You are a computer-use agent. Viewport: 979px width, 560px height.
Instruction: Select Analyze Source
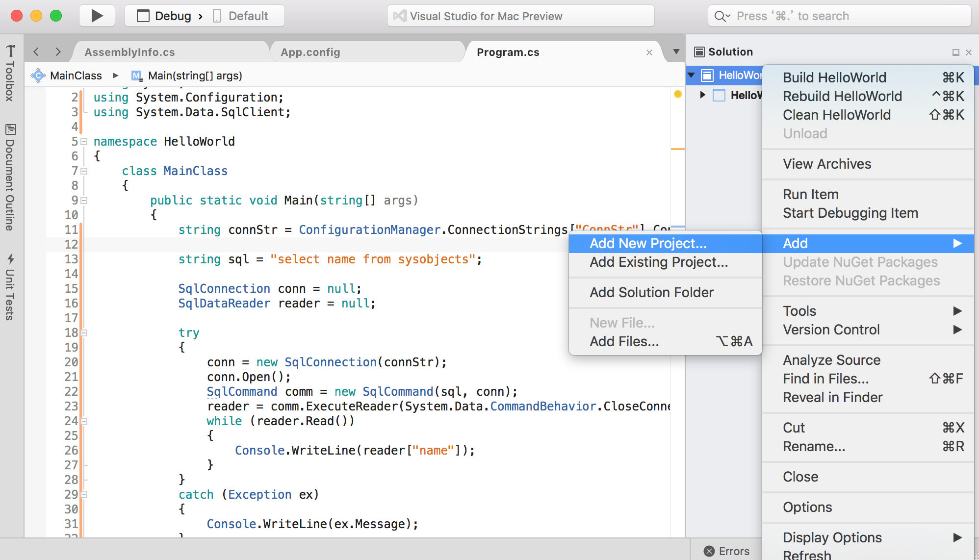(868, 360)
